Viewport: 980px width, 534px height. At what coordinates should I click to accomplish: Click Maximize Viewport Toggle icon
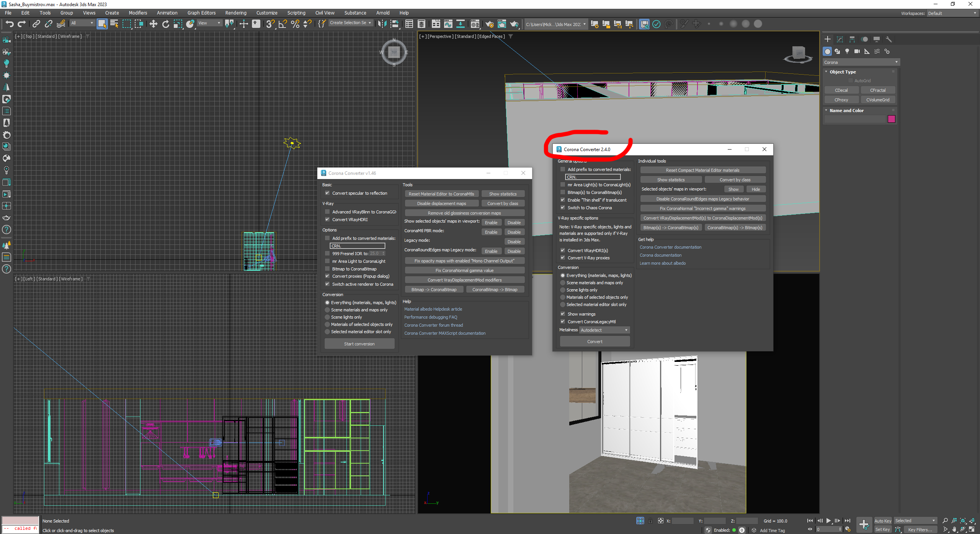coord(972,530)
